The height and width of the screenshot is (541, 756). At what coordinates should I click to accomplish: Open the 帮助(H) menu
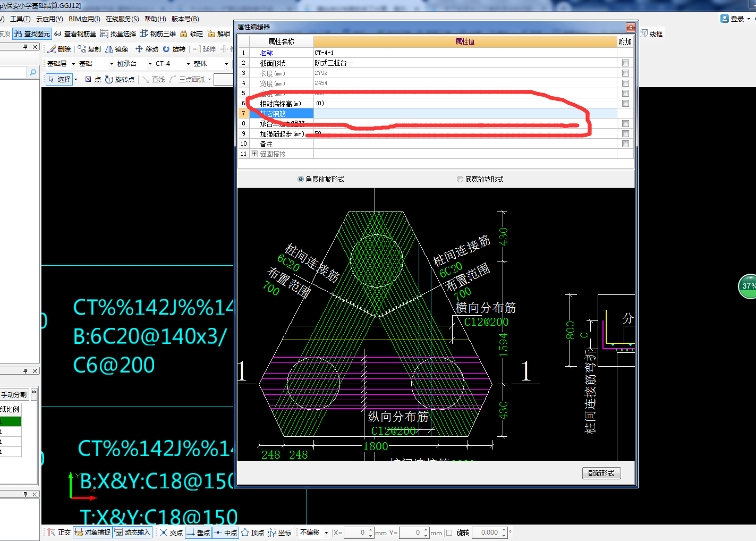[x=155, y=19]
